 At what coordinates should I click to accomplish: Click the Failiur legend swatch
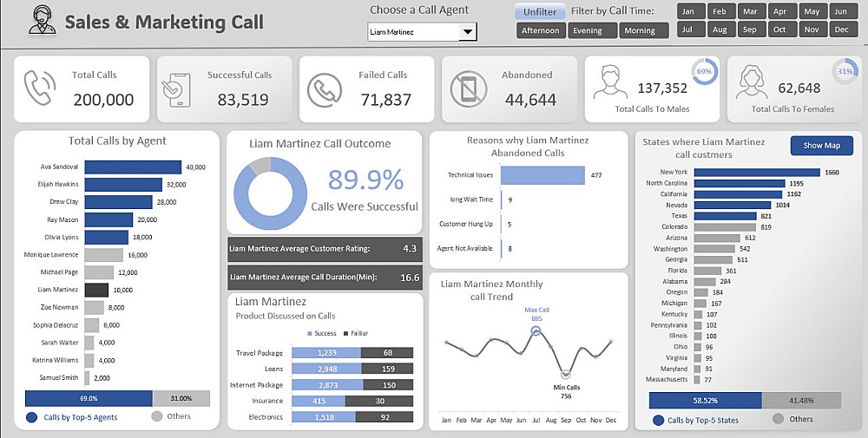coord(346,333)
